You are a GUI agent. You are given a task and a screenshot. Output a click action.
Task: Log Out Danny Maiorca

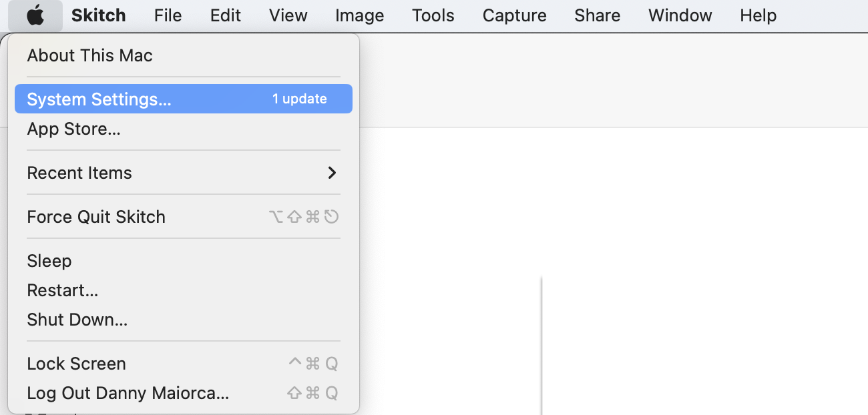tap(184, 393)
